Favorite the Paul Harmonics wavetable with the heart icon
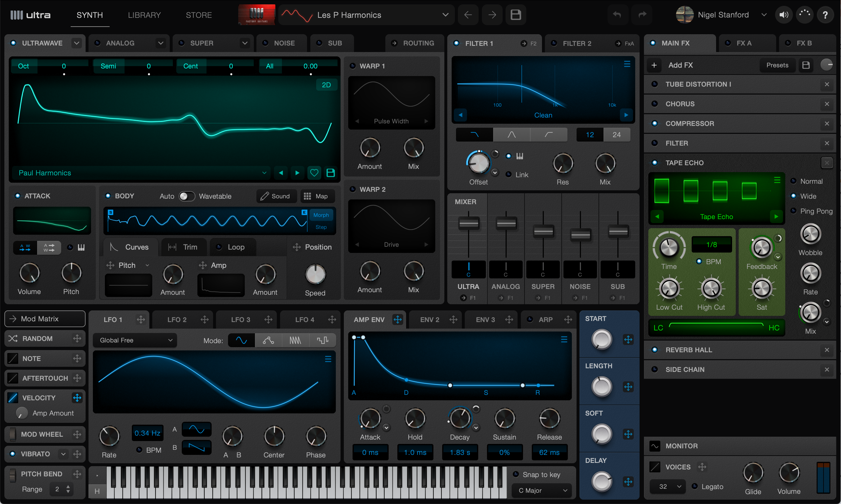This screenshot has width=841, height=504. 314,173
